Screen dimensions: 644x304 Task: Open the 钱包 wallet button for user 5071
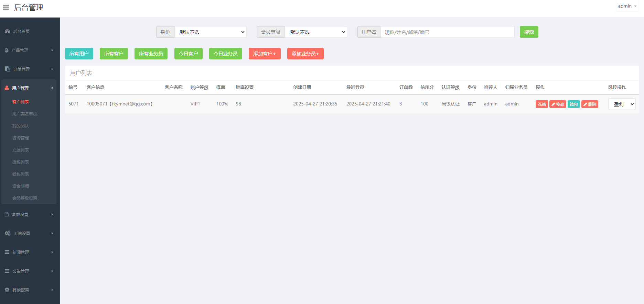click(x=573, y=104)
